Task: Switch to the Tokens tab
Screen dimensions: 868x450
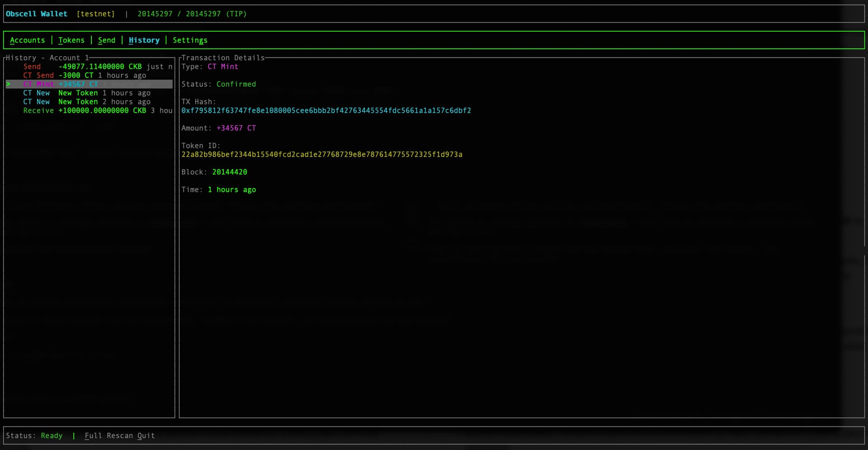Action: (x=71, y=40)
